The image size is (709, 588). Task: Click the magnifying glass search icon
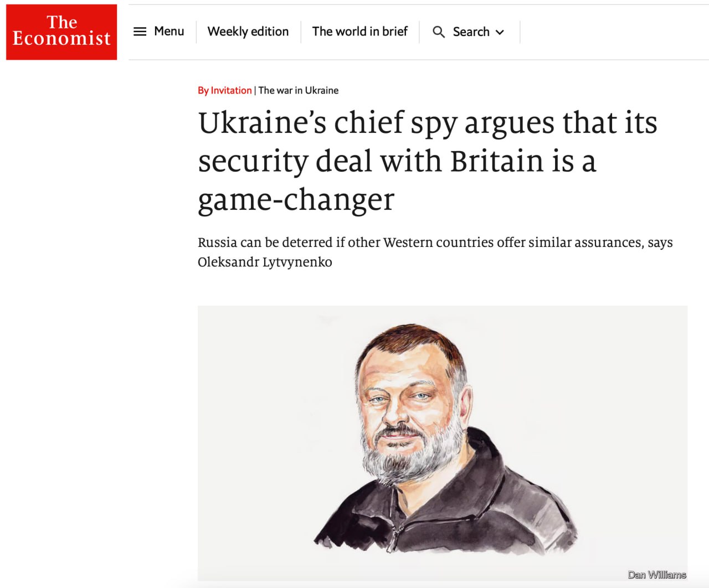[x=439, y=32]
